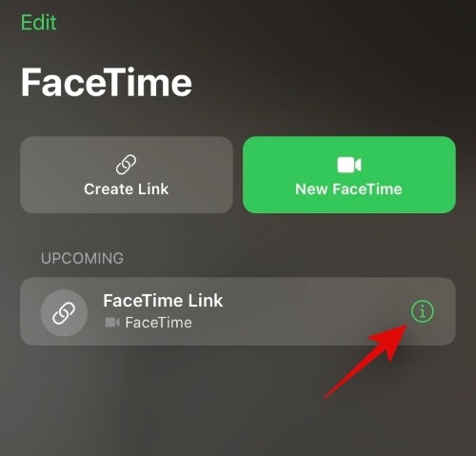Start a call with New FaceTime button
Screen dimensions: 476x456
click(349, 174)
